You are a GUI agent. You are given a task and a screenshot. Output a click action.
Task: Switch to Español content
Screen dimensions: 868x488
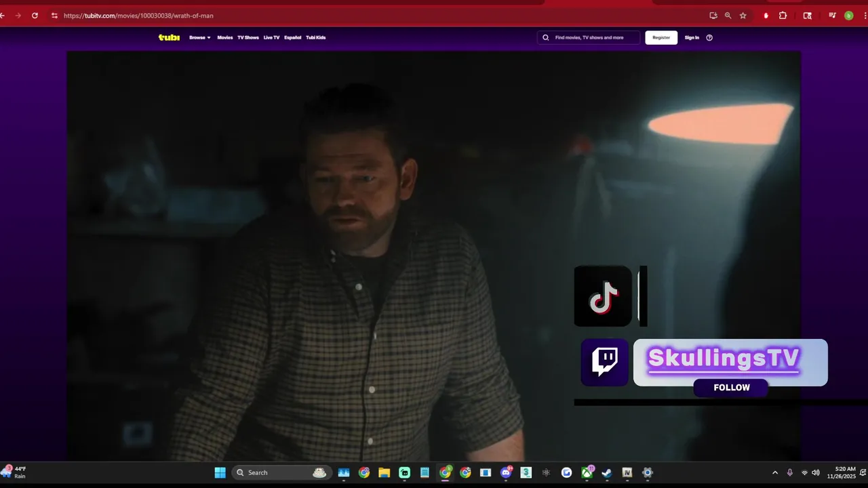293,37
